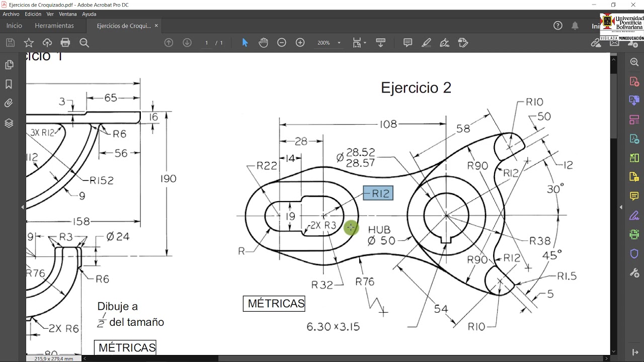The height and width of the screenshot is (362, 644).
Task: Click the R152 dimension label
Action: point(102,180)
